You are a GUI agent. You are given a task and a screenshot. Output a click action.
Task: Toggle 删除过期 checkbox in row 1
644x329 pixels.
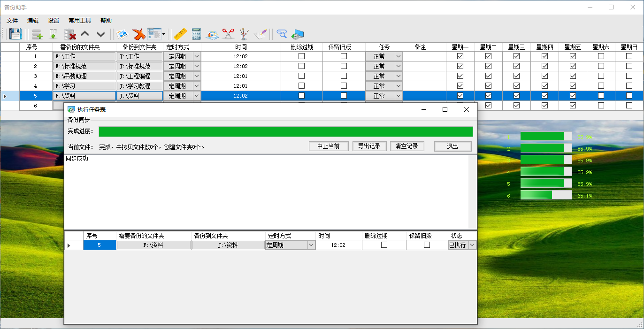coord(301,56)
